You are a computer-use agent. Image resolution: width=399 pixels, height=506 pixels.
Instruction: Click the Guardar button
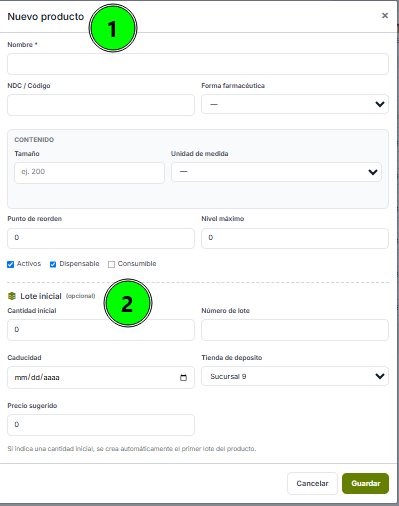[x=365, y=483]
